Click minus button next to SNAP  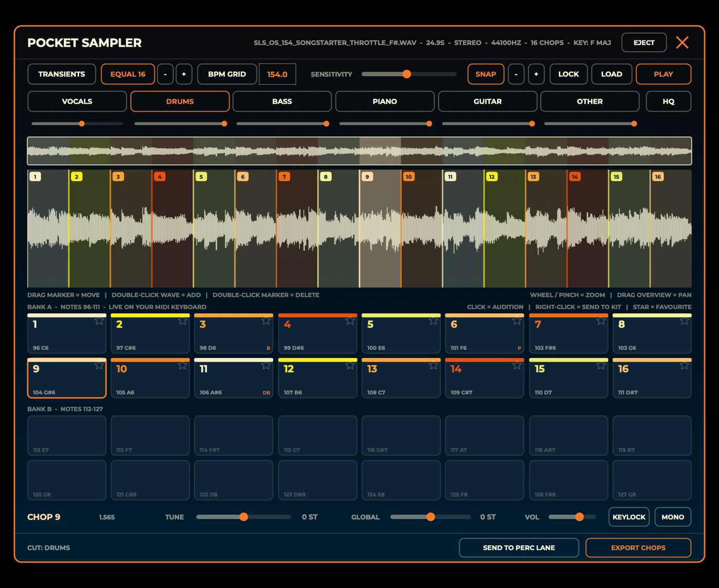point(516,74)
